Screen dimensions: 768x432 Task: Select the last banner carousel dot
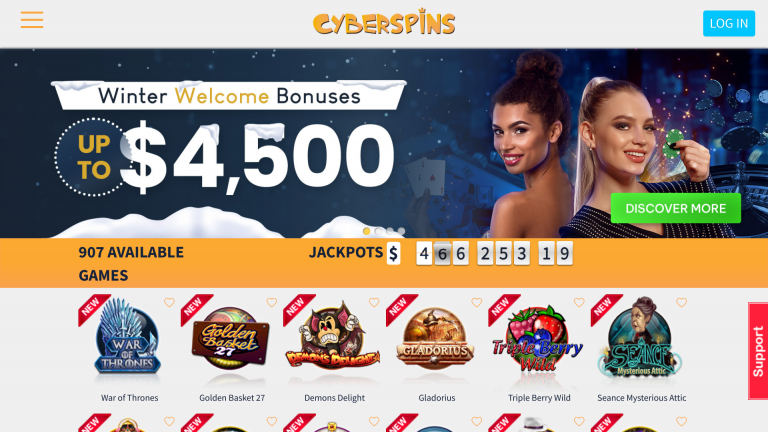click(402, 231)
